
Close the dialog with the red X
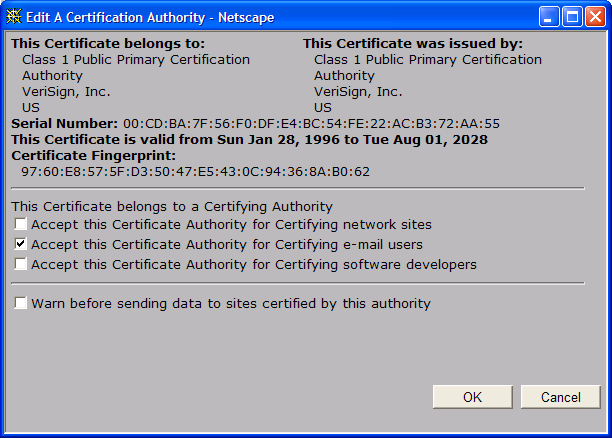click(x=596, y=17)
